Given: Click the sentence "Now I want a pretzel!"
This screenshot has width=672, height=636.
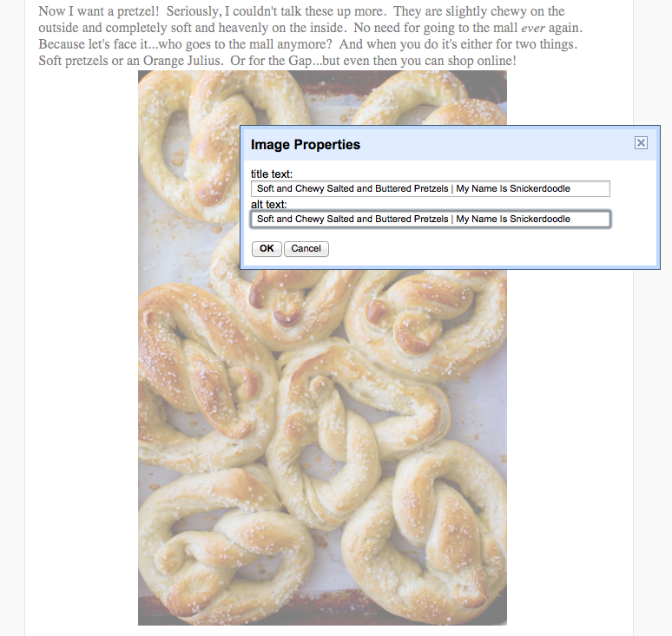Looking at the screenshot, I should [x=99, y=11].
